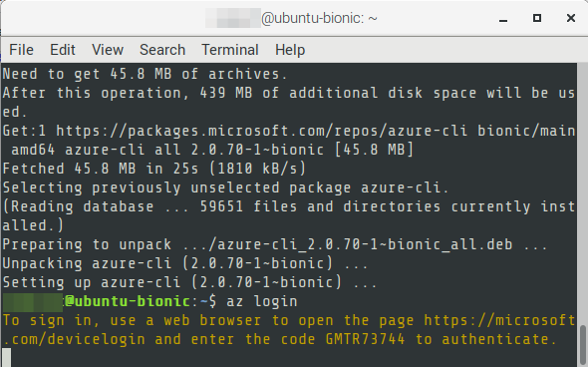Click the device code GMTR73744
The width and height of the screenshot is (588, 367).
click(x=365, y=339)
